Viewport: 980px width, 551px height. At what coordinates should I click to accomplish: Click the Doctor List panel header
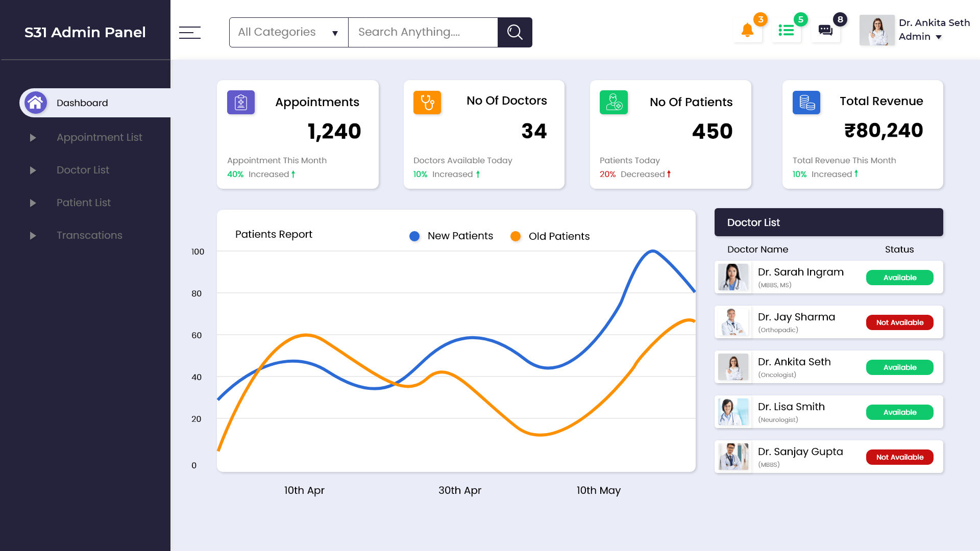coord(828,222)
